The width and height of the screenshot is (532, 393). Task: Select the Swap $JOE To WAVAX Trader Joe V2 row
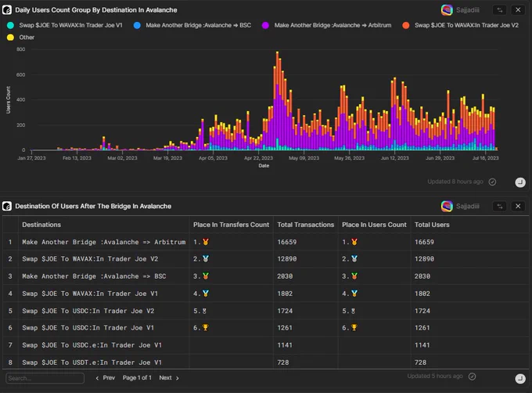click(266, 259)
